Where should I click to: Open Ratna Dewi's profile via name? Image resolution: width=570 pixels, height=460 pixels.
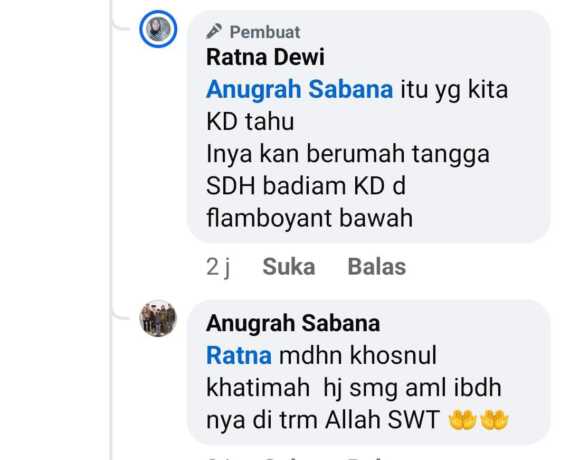[x=265, y=57]
